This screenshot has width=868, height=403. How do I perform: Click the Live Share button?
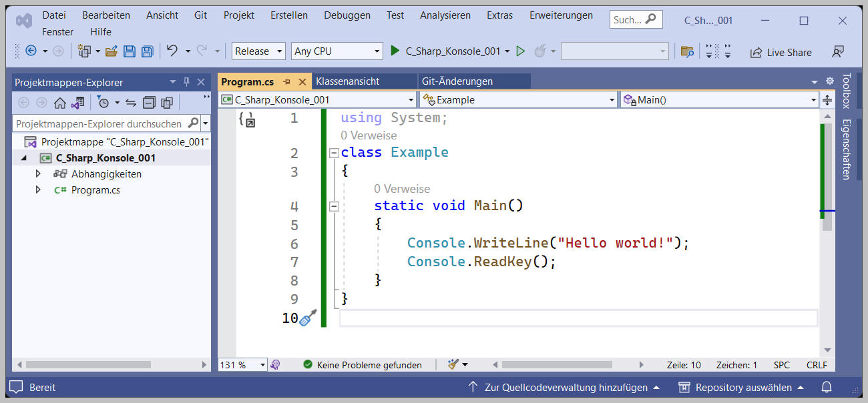pyautogui.click(x=781, y=52)
